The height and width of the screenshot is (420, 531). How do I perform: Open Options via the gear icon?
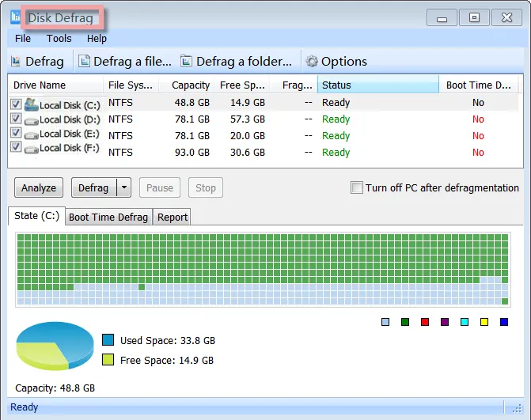point(312,61)
